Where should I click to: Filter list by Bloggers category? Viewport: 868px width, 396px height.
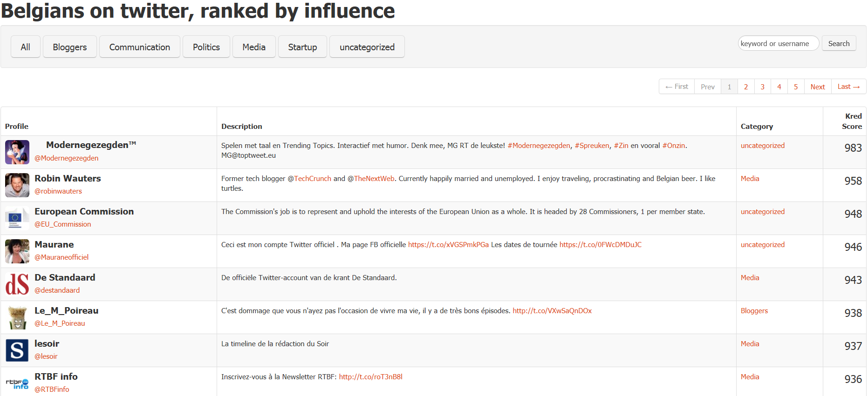[x=70, y=47]
